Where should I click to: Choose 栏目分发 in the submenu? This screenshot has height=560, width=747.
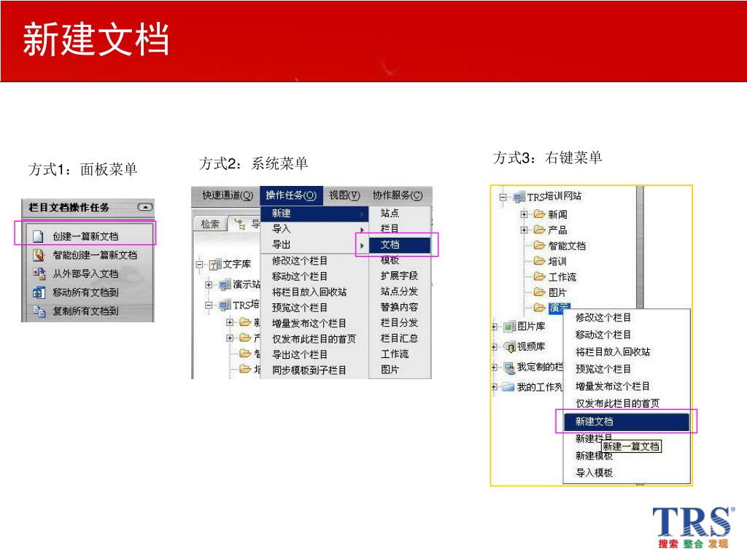click(399, 323)
